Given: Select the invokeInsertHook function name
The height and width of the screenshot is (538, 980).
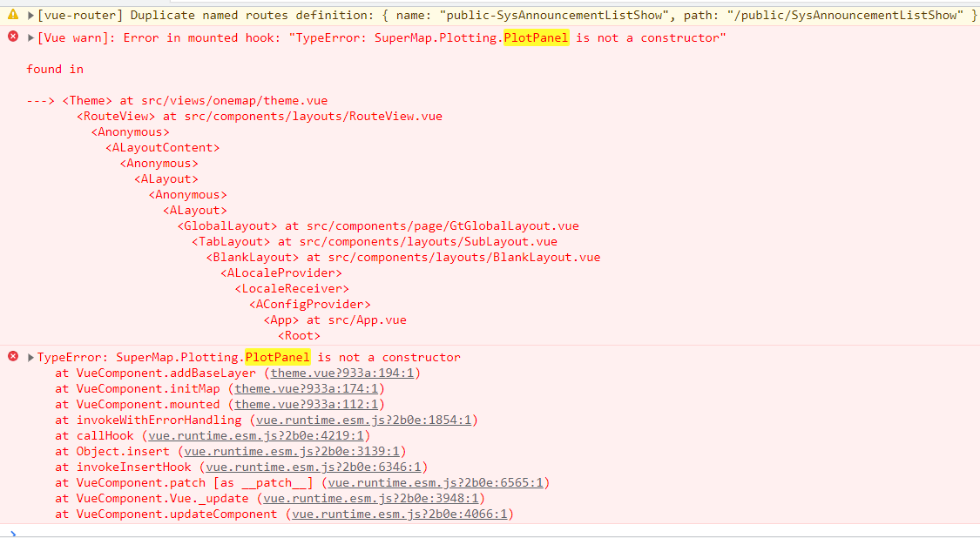Looking at the screenshot, I should coord(134,467).
